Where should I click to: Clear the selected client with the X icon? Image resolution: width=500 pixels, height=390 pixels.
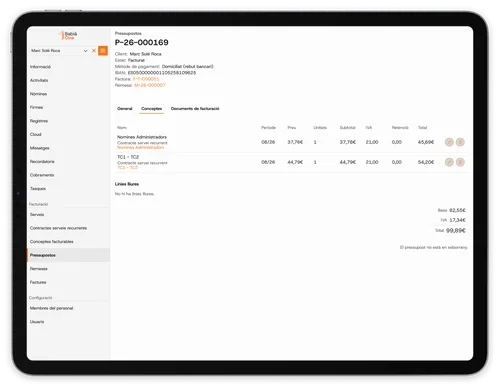pos(94,51)
